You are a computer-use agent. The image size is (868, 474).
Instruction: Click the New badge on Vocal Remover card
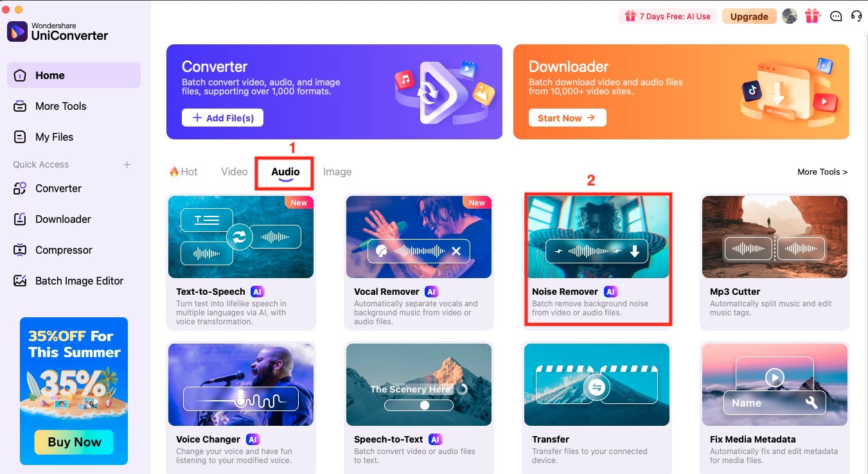click(x=477, y=202)
